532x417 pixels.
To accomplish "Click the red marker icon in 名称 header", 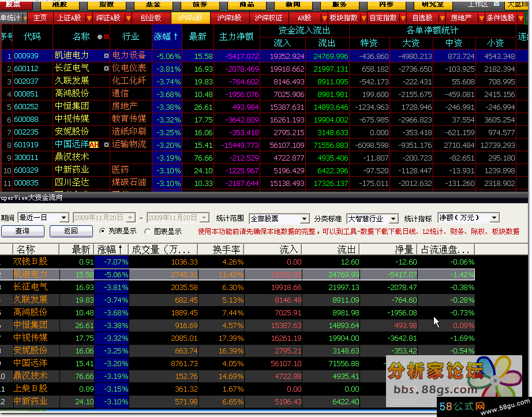I will (106, 36).
